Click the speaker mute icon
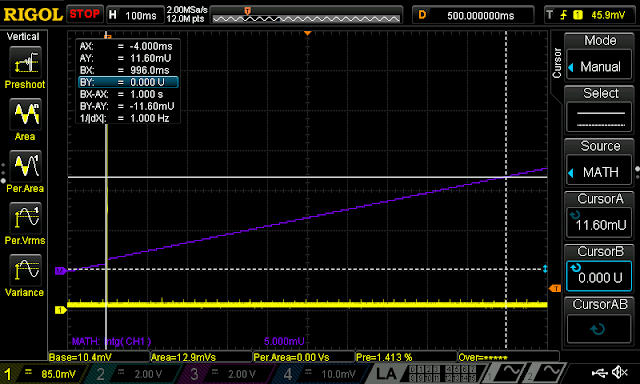The width and height of the screenshot is (640, 384). [620, 372]
